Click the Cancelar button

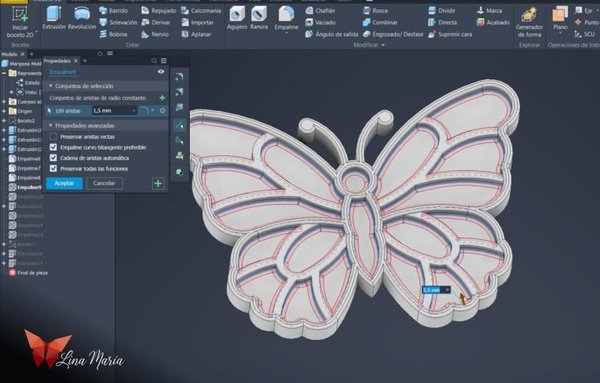(104, 183)
